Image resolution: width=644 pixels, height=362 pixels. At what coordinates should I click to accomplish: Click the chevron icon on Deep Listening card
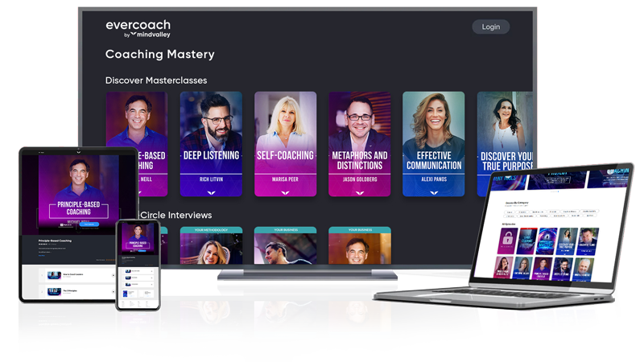tap(211, 192)
